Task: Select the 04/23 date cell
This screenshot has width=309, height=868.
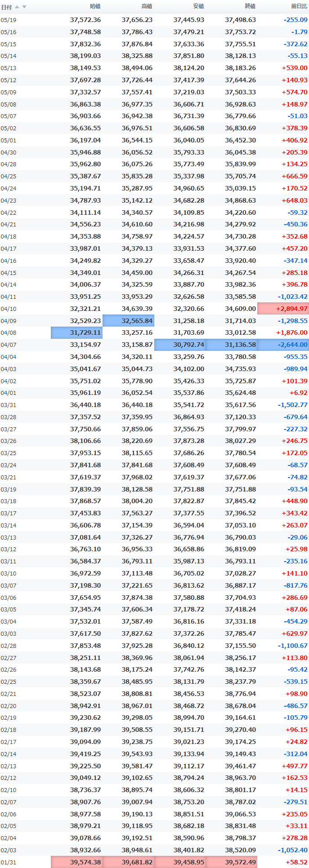Action: click(9, 201)
